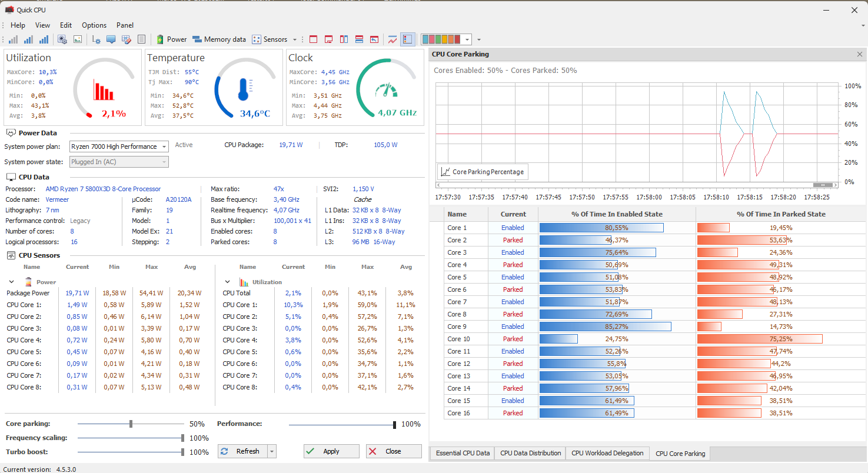Image resolution: width=868 pixels, height=473 pixels.
Task: Click the chart line graph toolbar icon
Action: (x=393, y=39)
